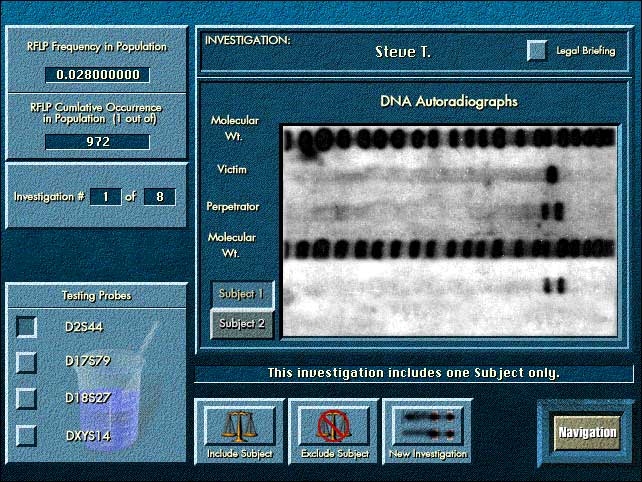The image size is (642, 482).
Task: Click the DNA Autoradiographs title
Action: (x=449, y=101)
